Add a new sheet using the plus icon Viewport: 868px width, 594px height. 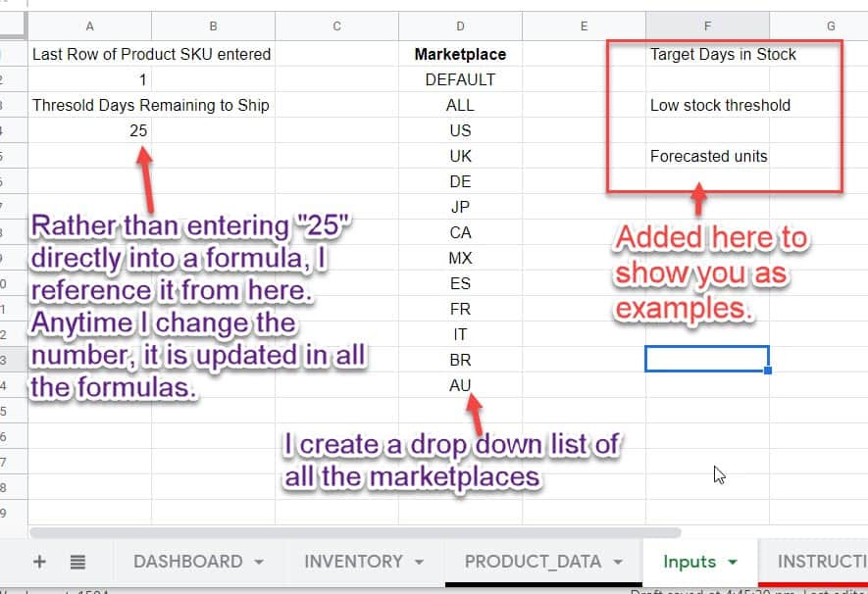[37, 562]
